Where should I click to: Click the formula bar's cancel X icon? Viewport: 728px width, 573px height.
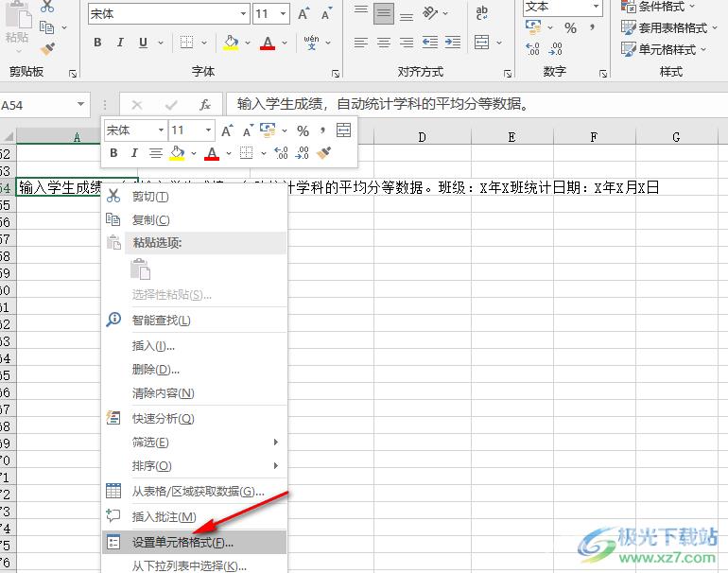coord(136,105)
